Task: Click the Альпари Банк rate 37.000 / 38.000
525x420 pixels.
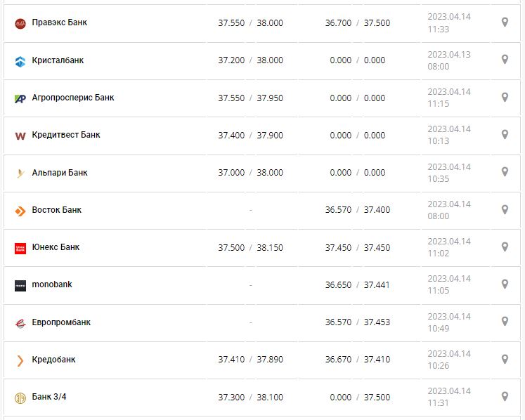Action: [x=250, y=173]
